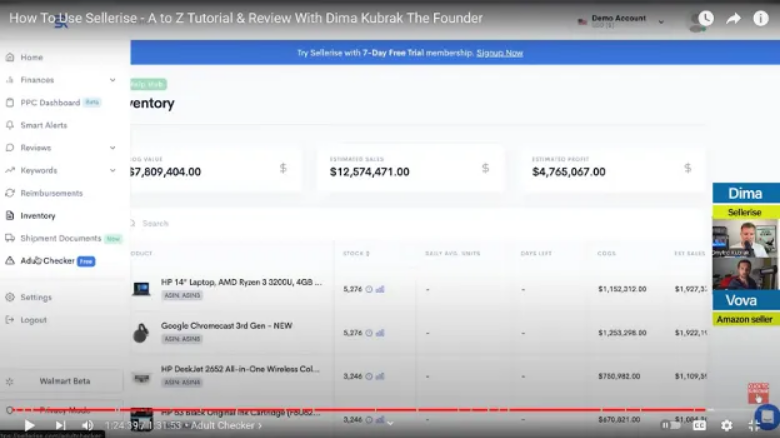The width and height of the screenshot is (780, 438).
Task: Click the search magnifier icon above table
Action: click(x=132, y=223)
